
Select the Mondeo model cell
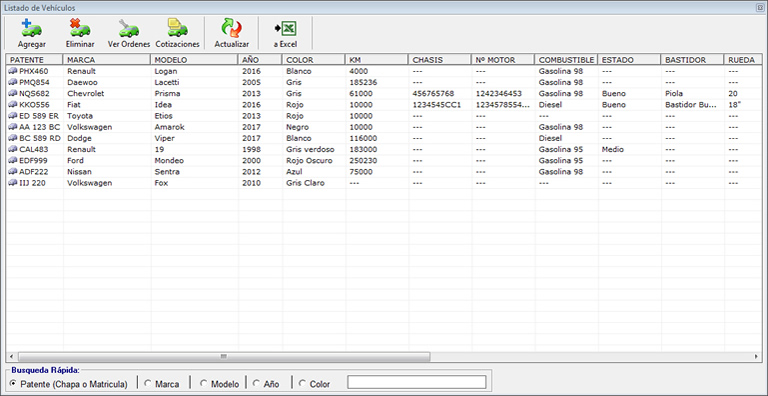(x=169, y=161)
